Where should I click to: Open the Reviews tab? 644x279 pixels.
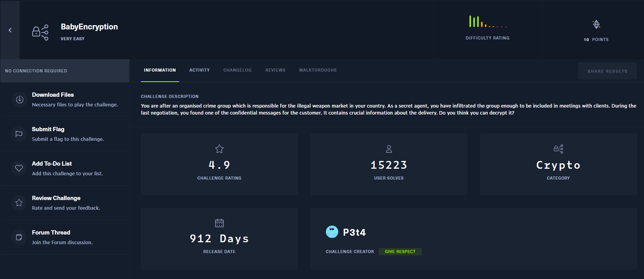[275, 70]
